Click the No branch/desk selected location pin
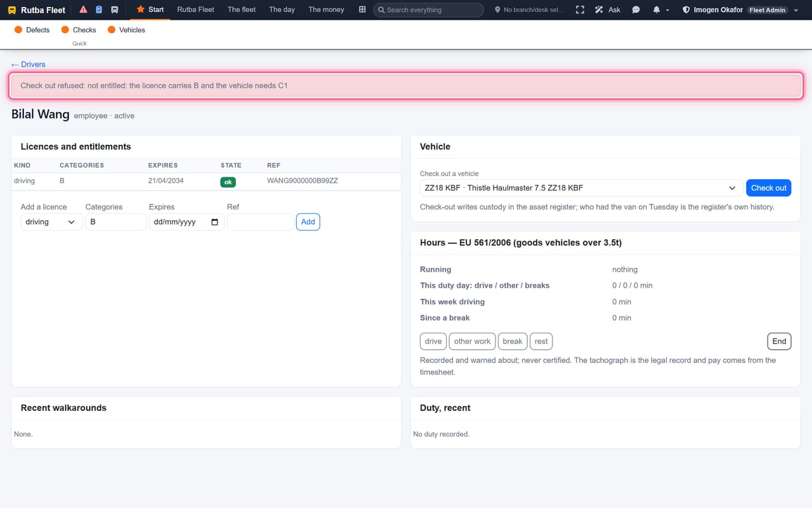The width and height of the screenshot is (812, 508). (497, 10)
